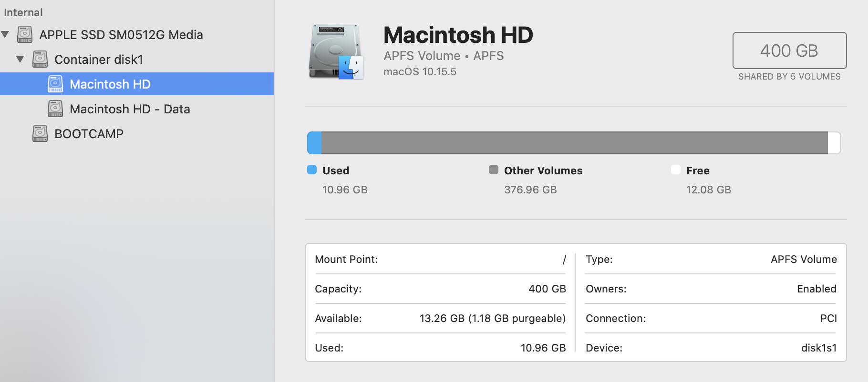
Task: Click the blue Used legend square
Action: tap(312, 170)
